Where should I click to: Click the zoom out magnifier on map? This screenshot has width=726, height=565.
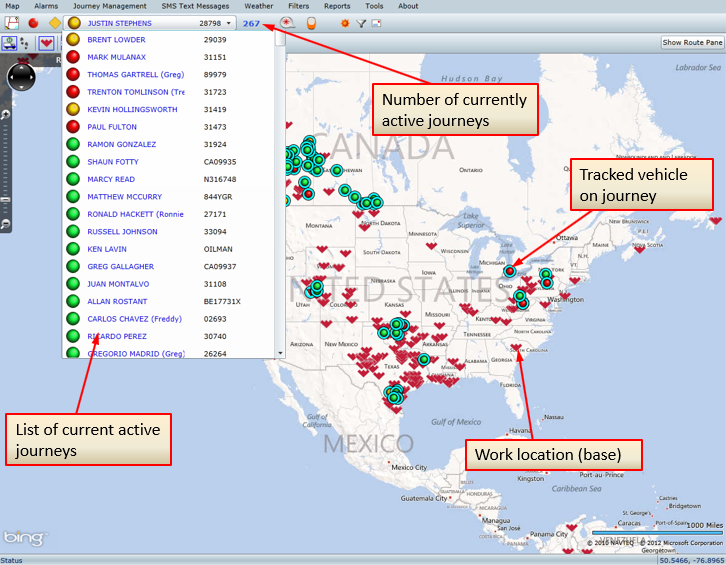pyautogui.click(x=5, y=226)
